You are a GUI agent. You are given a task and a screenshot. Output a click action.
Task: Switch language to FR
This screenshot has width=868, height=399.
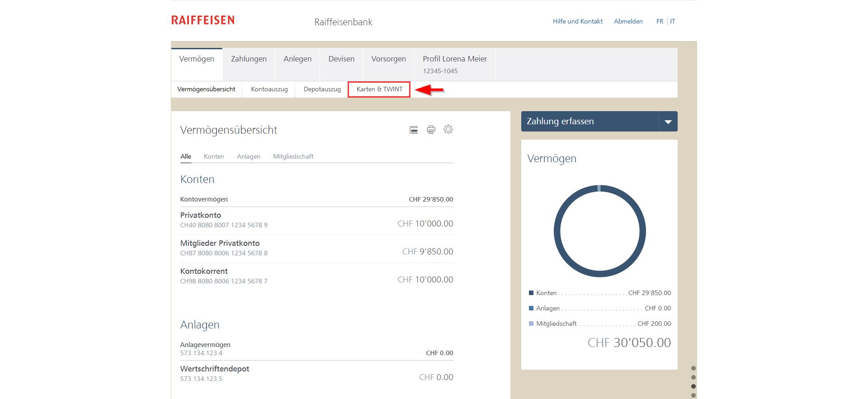tap(660, 21)
